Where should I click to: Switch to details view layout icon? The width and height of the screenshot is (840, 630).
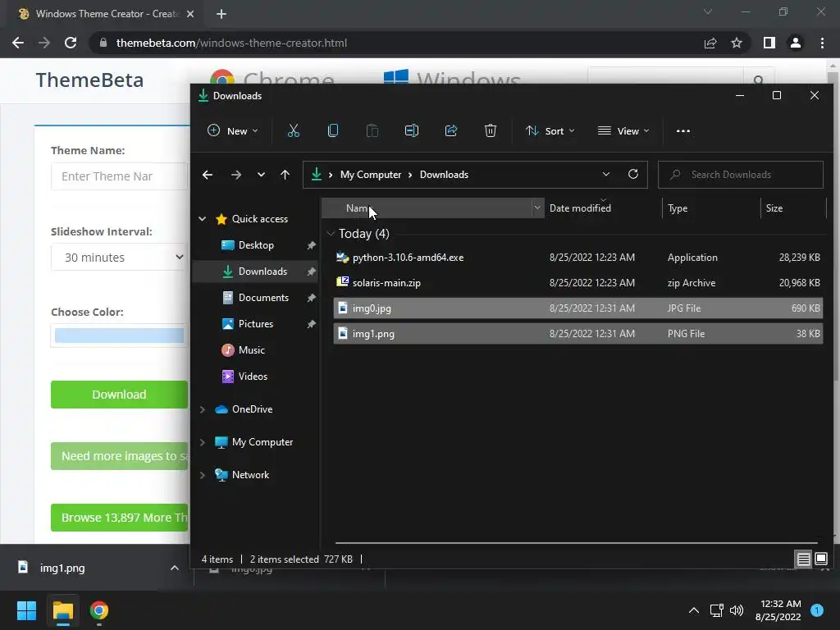tap(803, 559)
